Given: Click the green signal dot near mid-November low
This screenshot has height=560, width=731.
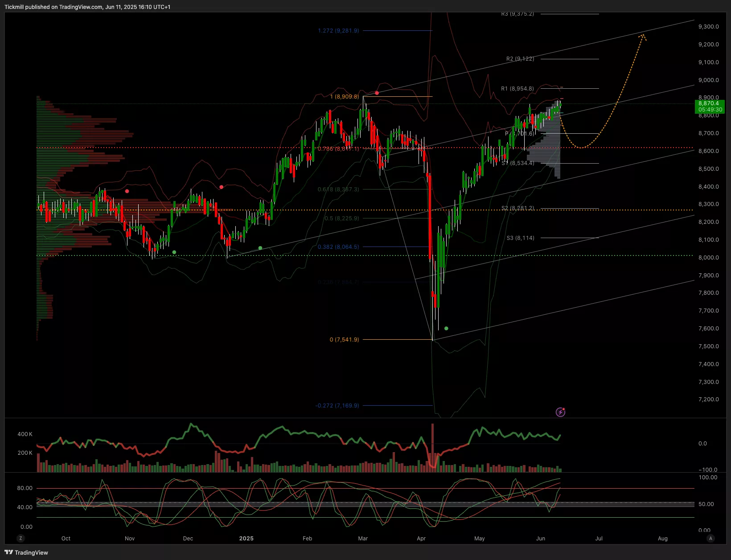Looking at the screenshot, I should (174, 252).
